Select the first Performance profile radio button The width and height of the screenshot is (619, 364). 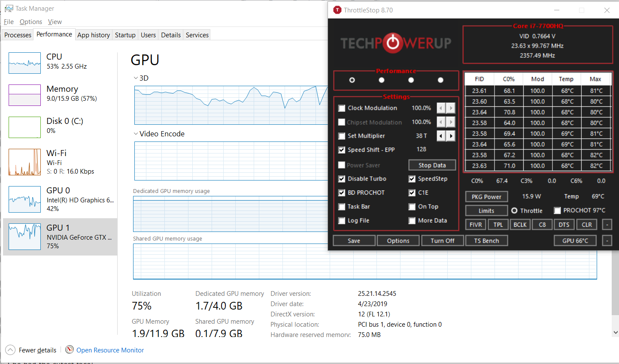coord(352,80)
